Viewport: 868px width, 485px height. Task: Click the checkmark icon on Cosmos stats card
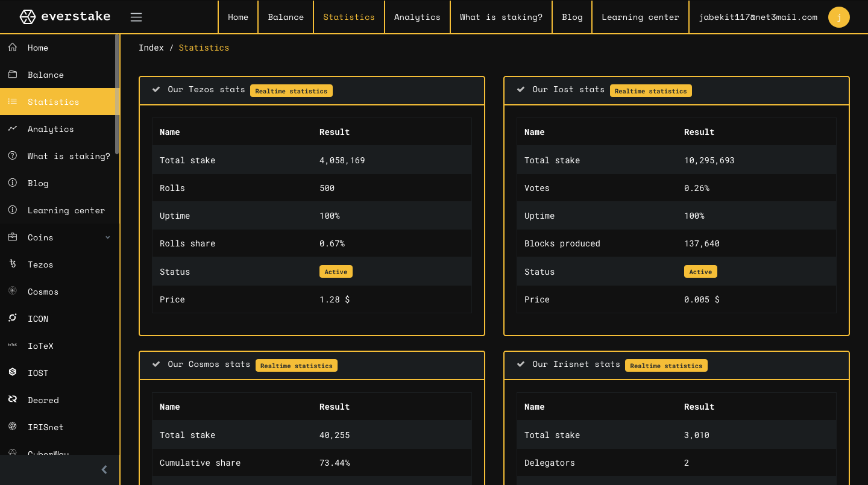pyautogui.click(x=156, y=365)
